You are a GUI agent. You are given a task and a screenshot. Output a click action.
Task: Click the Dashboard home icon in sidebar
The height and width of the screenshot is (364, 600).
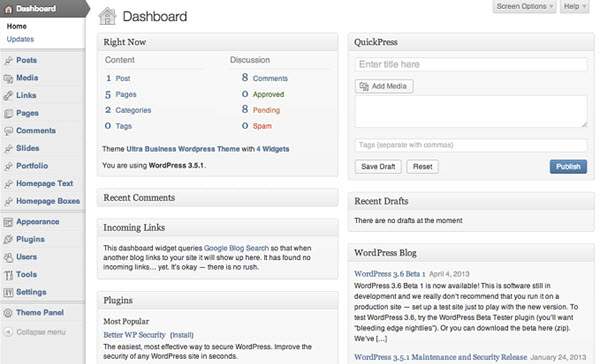coord(8,9)
